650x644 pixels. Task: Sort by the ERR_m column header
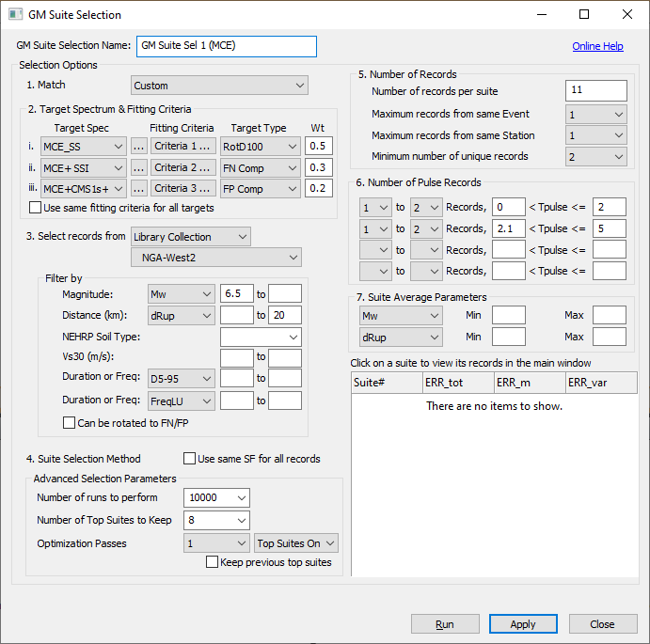coord(530,383)
